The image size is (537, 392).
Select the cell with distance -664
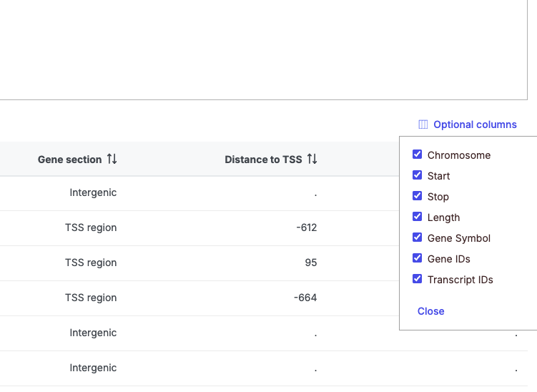click(x=305, y=298)
